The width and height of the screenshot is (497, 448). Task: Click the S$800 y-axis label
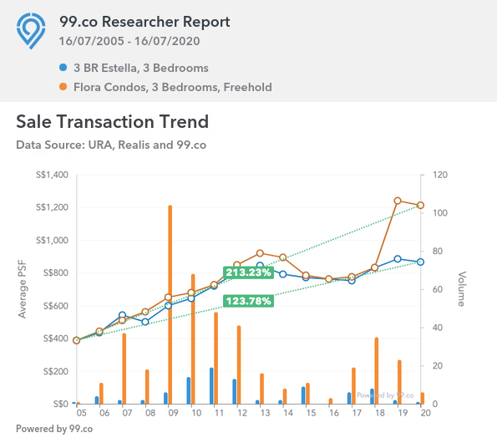point(56,272)
